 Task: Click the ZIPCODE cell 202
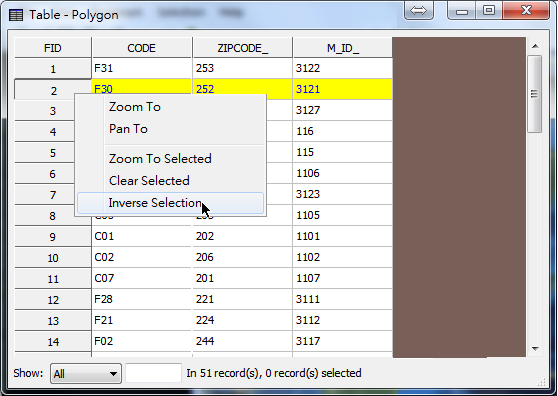[x=242, y=236]
